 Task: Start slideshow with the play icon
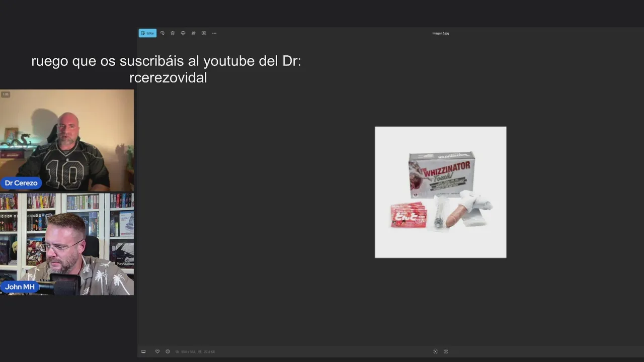pos(204,33)
